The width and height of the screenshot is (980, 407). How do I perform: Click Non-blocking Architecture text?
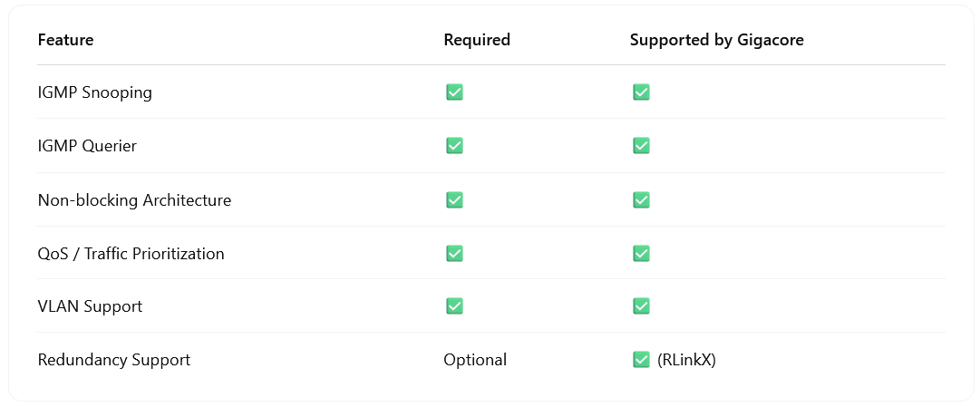point(134,200)
